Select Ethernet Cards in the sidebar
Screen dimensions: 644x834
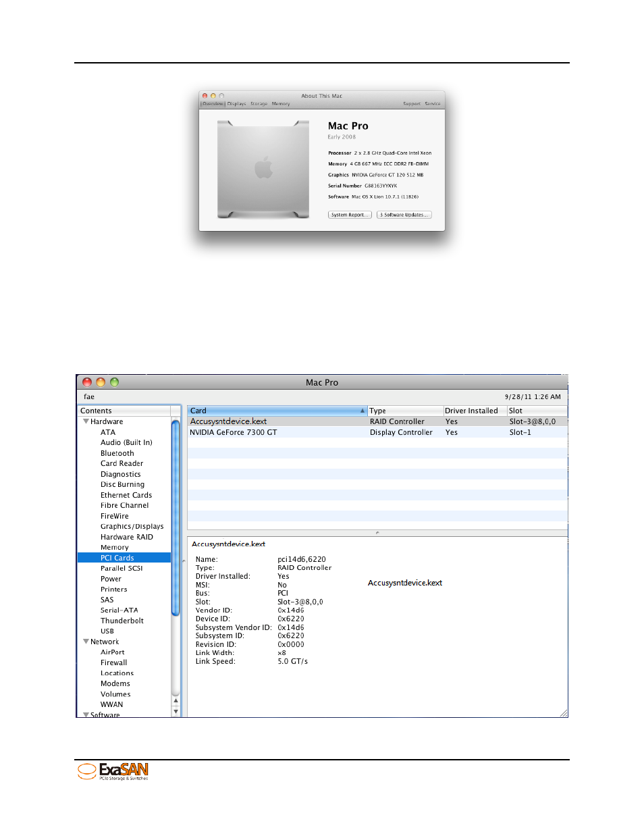(x=126, y=495)
